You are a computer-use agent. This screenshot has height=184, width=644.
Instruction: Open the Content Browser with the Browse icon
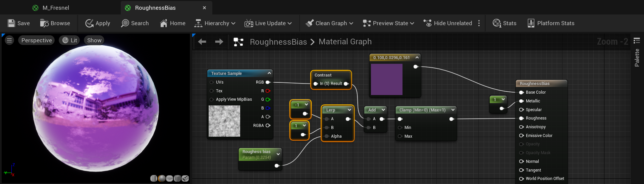click(44, 23)
